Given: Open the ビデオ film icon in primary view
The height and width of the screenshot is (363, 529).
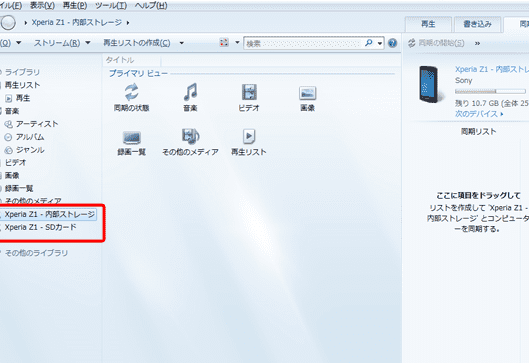Looking at the screenshot, I should pyautogui.click(x=249, y=92).
